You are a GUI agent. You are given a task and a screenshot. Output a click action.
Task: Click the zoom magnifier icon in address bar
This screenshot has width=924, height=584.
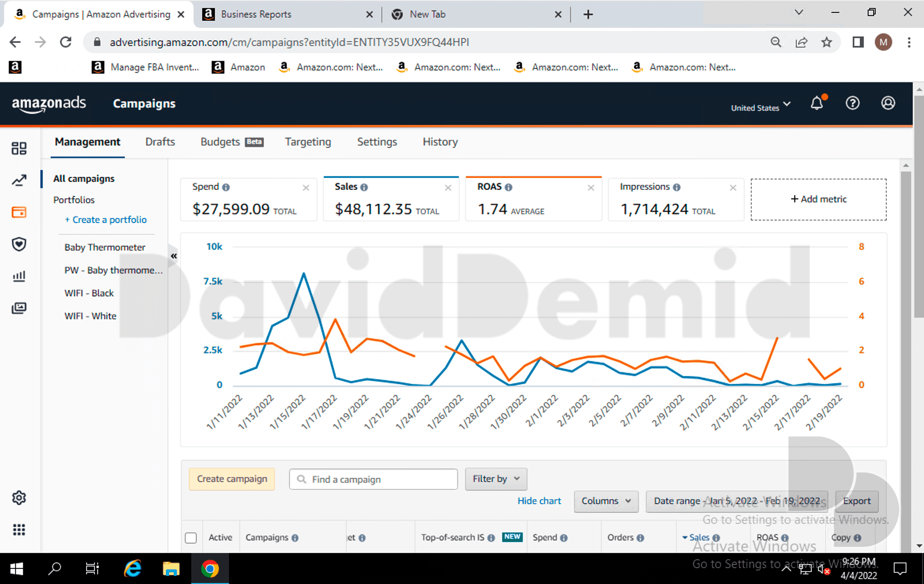point(776,42)
